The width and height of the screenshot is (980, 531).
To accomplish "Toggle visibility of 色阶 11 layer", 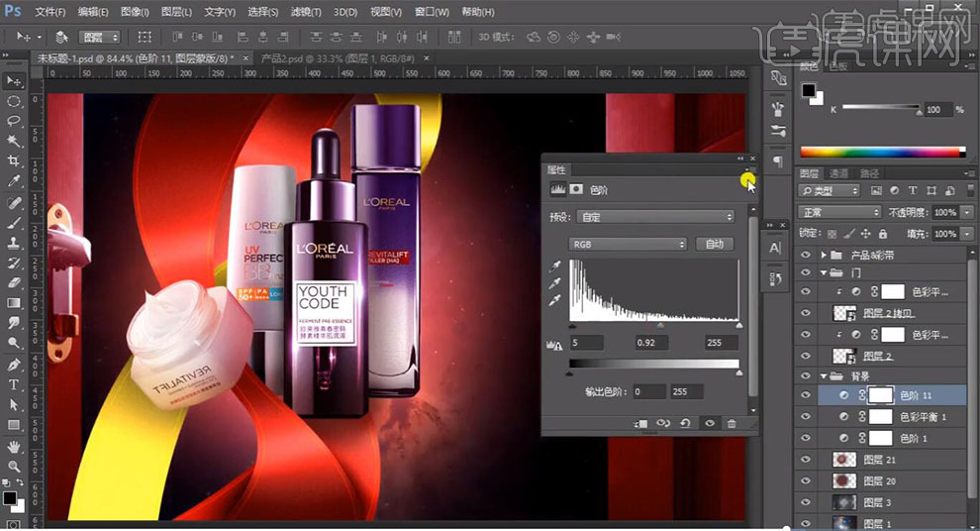I will [x=805, y=394].
